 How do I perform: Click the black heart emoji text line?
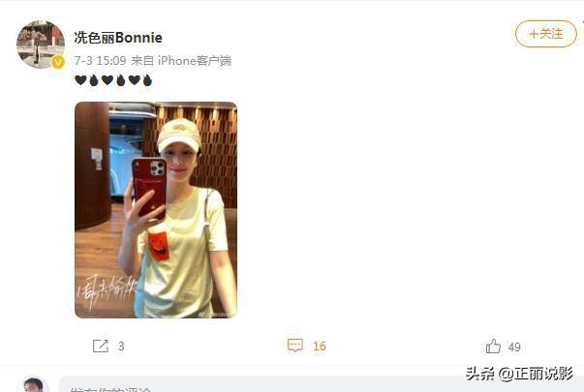coord(113,80)
